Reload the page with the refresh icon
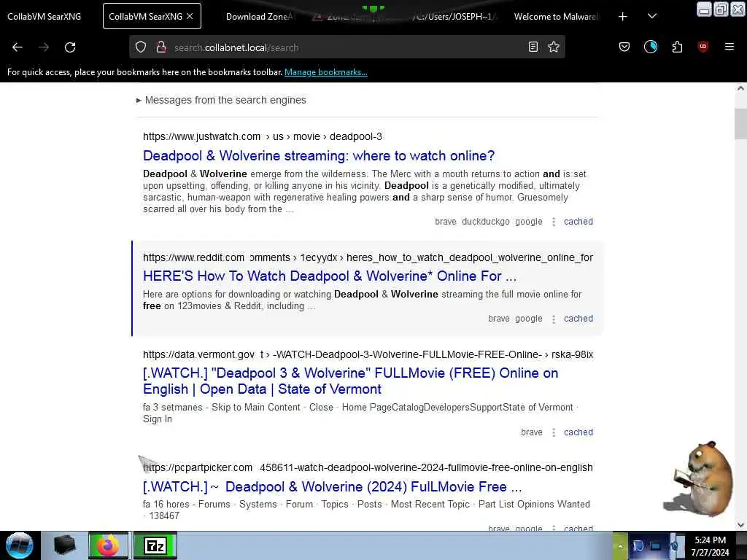 pos(70,47)
